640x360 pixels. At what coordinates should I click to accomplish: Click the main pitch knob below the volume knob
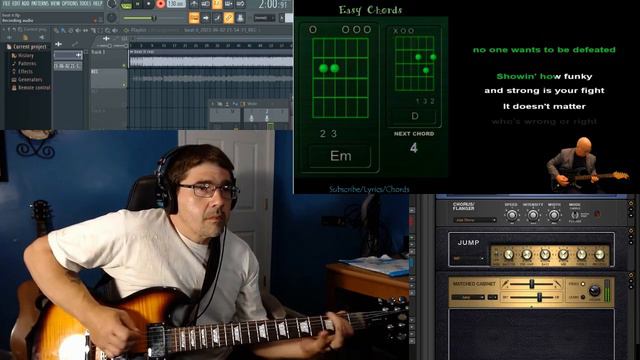click(x=111, y=18)
